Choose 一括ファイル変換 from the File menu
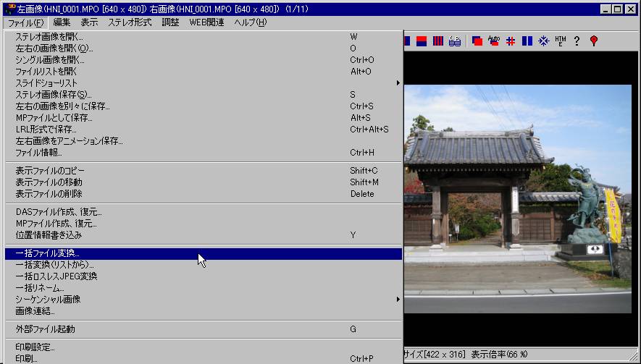 (x=48, y=253)
